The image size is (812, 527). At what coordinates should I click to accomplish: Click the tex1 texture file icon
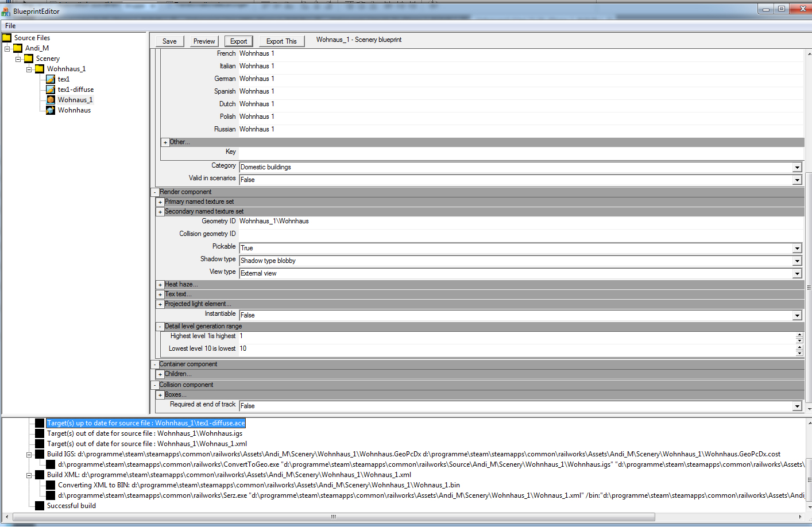(51, 79)
